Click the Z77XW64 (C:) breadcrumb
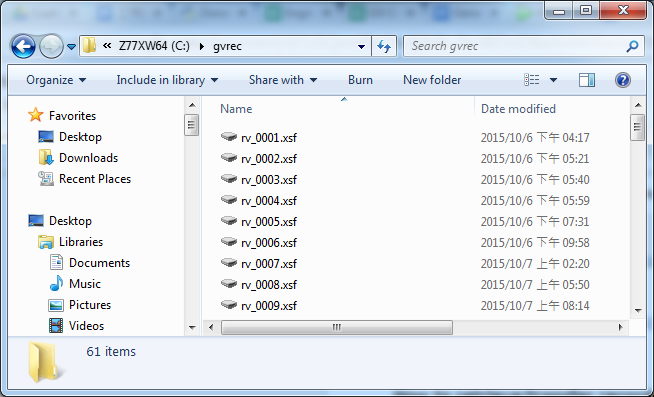 coord(154,46)
